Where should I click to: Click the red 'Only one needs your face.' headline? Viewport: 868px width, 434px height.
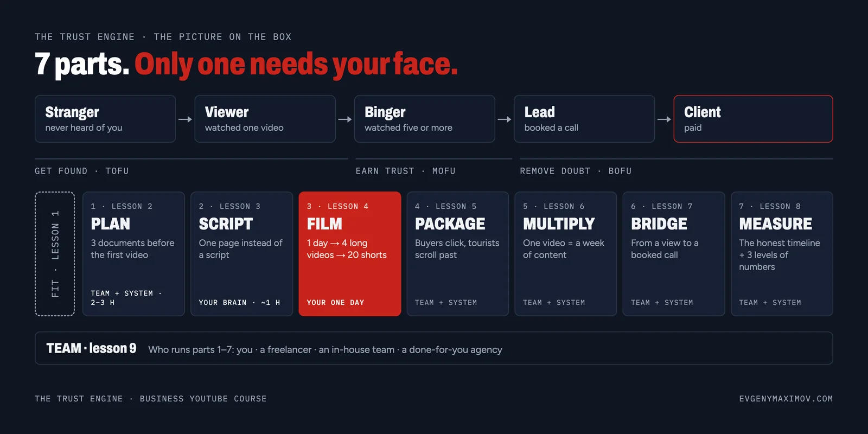[x=296, y=64]
